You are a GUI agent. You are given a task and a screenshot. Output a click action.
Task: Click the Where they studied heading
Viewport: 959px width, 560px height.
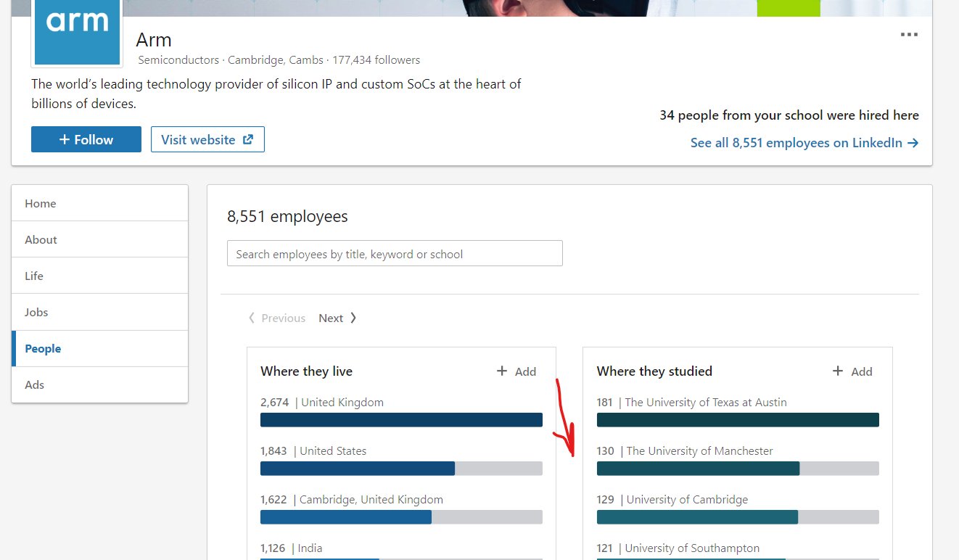[654, 371]
